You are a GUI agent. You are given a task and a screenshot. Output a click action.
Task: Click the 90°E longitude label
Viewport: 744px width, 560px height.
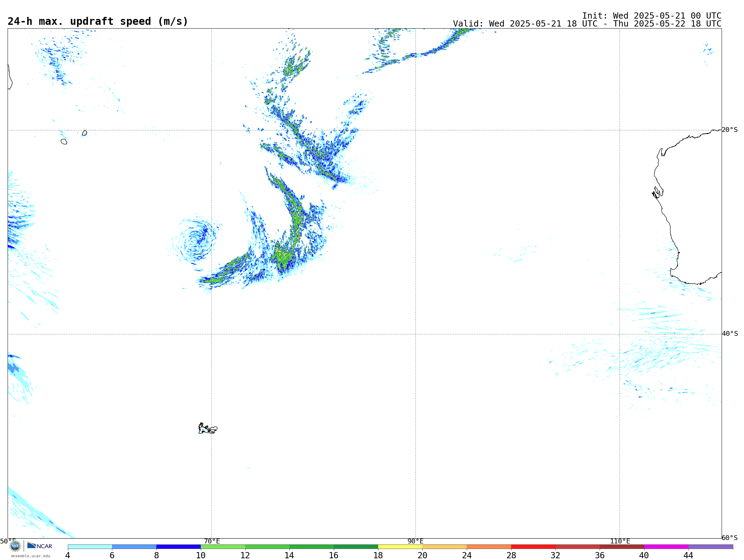tap(415, 541)
